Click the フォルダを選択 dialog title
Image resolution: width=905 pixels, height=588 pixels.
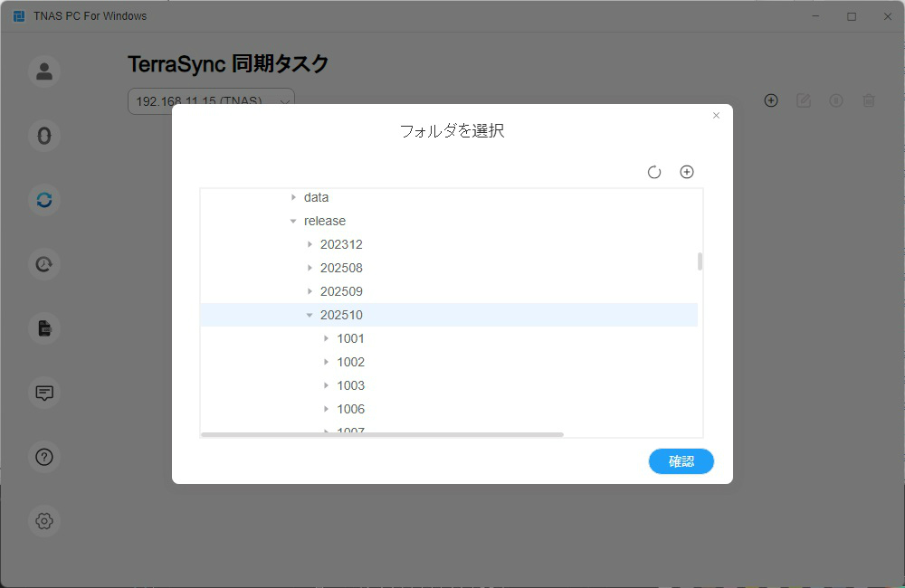(452, 131)
